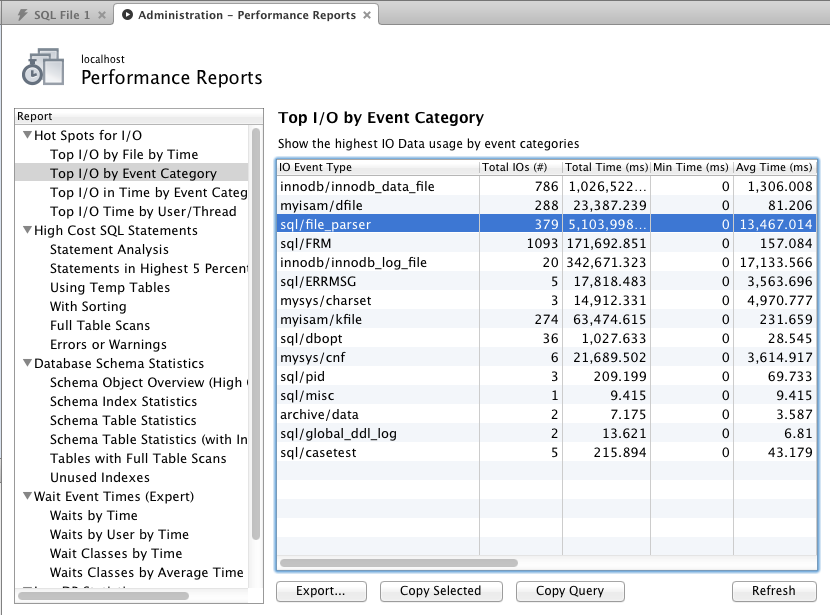
Task: Click the Administration tab play icon
Action: [x=126, y=15]
